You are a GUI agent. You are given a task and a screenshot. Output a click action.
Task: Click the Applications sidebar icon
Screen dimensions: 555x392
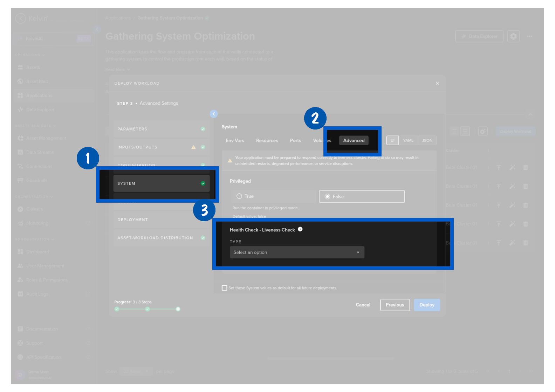click(20, 96)
